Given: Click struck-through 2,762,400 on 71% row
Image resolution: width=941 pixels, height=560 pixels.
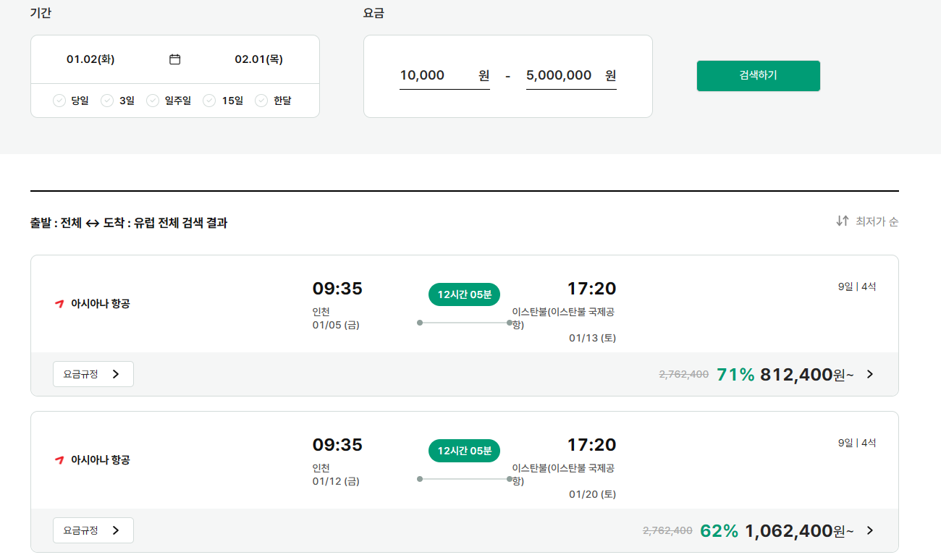Looking at the screenshot, I should tap(684, 374).
